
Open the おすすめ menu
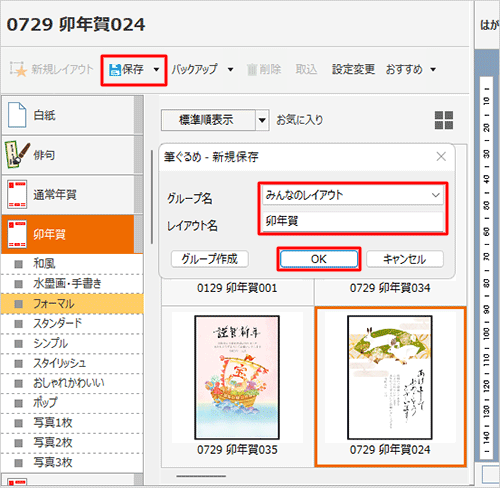click(404, 69)
